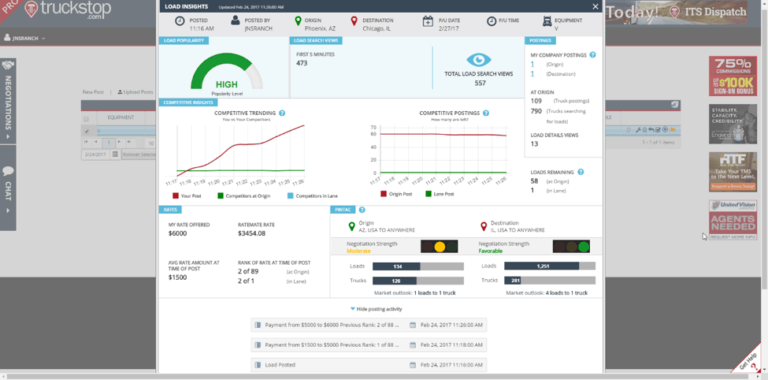Screen dimensions: 768x380
Task: Open the Load Posted activity entry
Action: pyautogui.click(x=368, y=365)
